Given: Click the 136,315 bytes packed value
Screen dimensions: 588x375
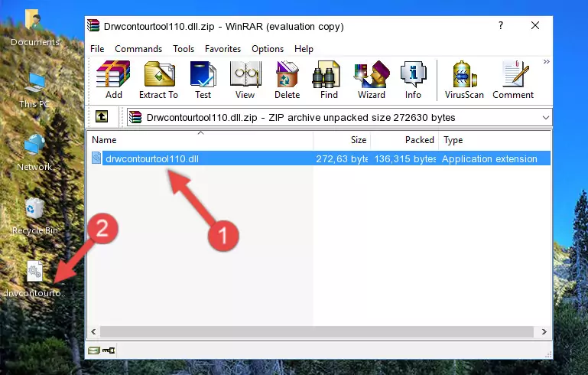Looking at the screenshot, I should (x=405, y=158).
